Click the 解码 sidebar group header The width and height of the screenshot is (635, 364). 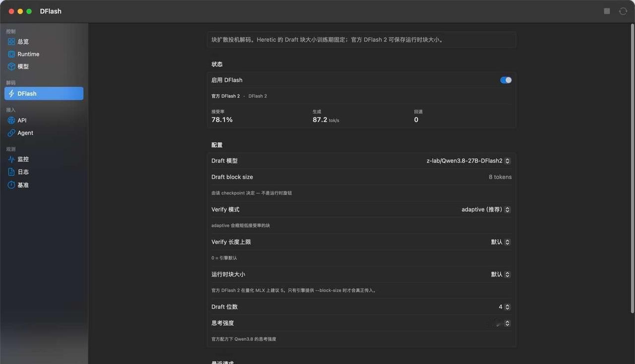coord(11,83)
